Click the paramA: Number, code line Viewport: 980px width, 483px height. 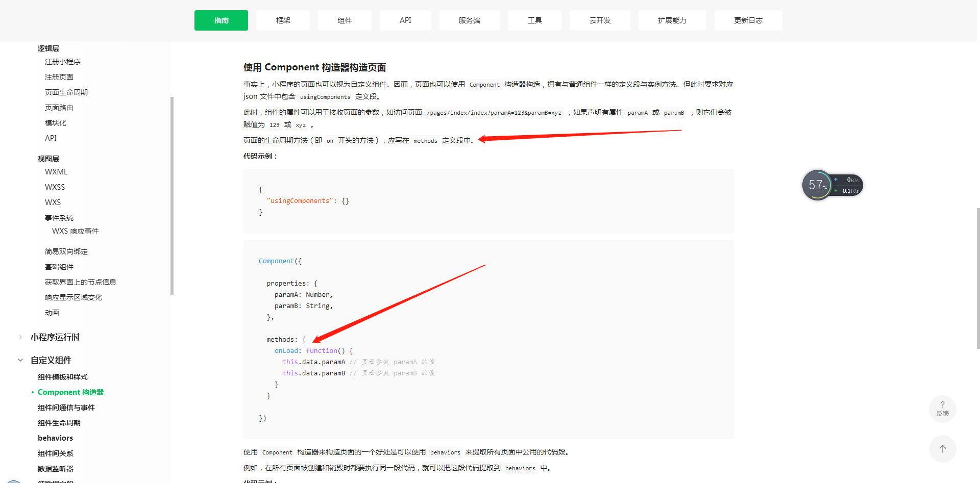tap(304, 295)
